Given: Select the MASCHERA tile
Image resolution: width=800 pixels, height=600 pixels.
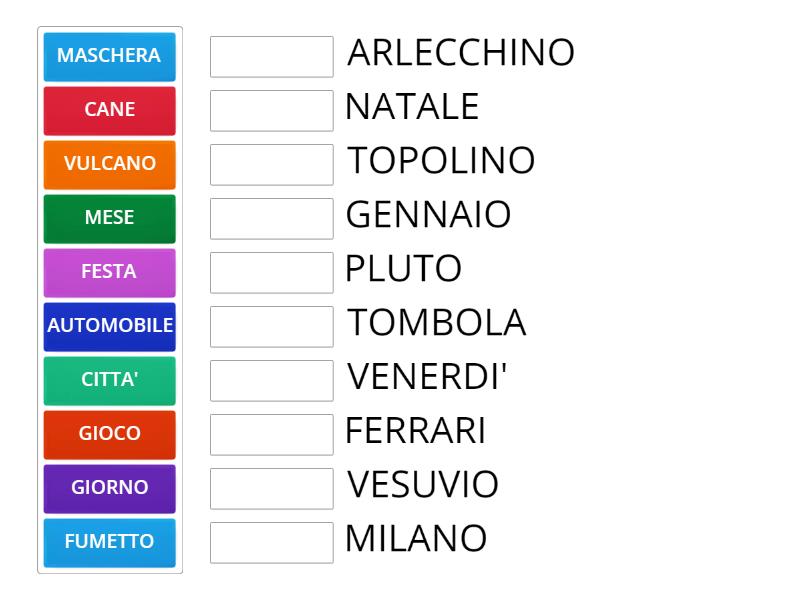Looking at the screenshot, I should point(109,56).
